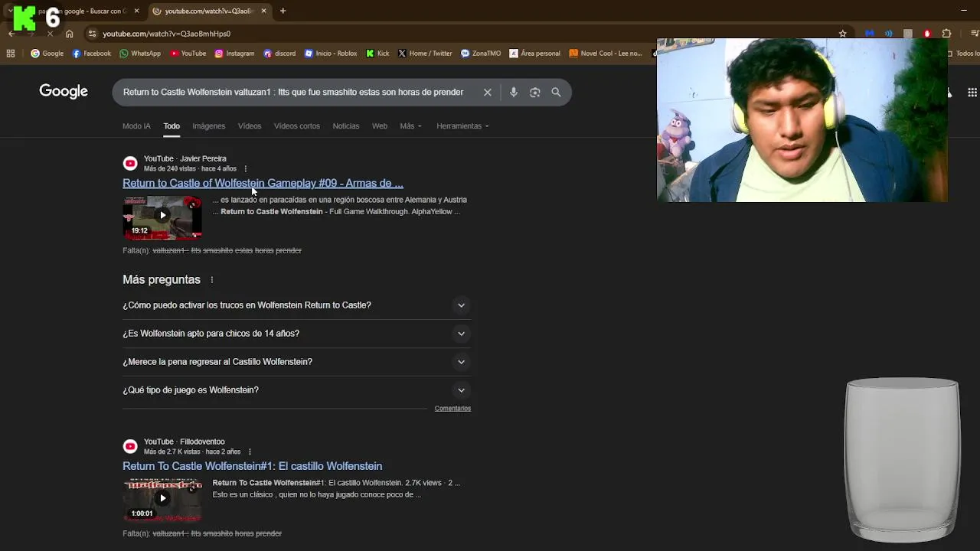This screenshot has height=551, width=980.
Task: Open the browser extensions puzzle icon
Action: click(x=947, y=34)
